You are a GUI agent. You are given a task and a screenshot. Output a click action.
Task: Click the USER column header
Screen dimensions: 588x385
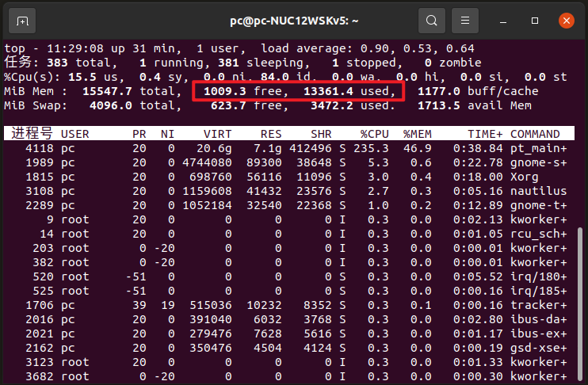(x=75, y=134)
